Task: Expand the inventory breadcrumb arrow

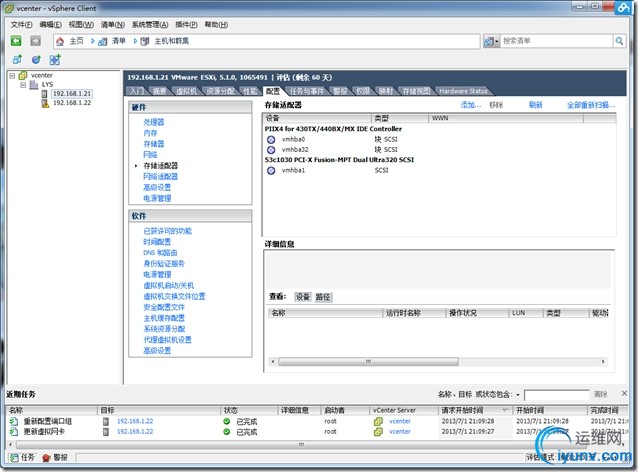Action: [x=135, y=41]
